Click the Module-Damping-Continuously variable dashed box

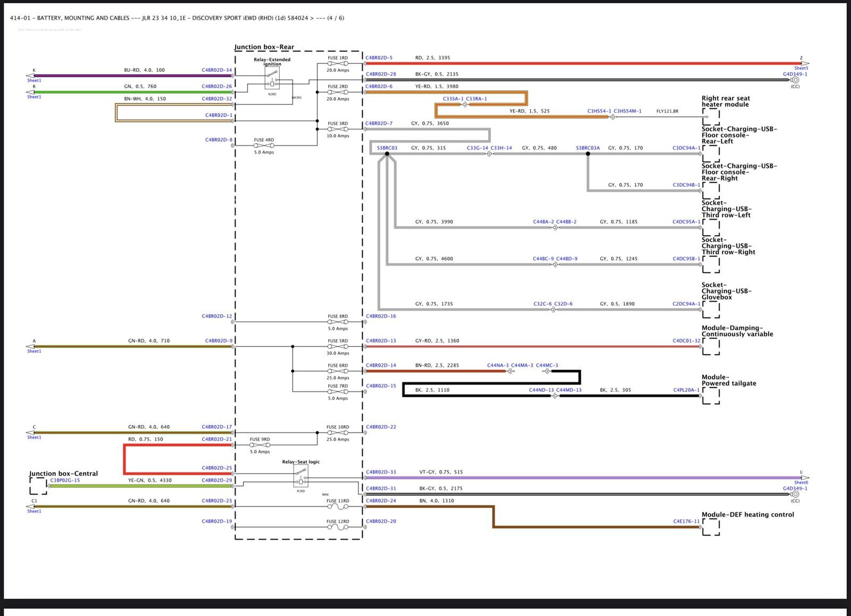(x=711, y=347)
